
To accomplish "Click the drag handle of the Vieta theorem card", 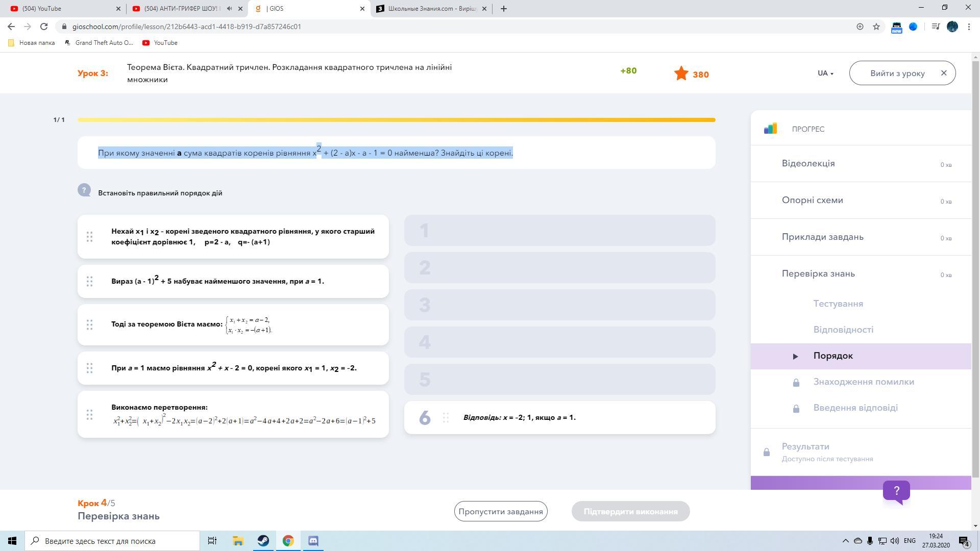I will click(x=89, y=324).
